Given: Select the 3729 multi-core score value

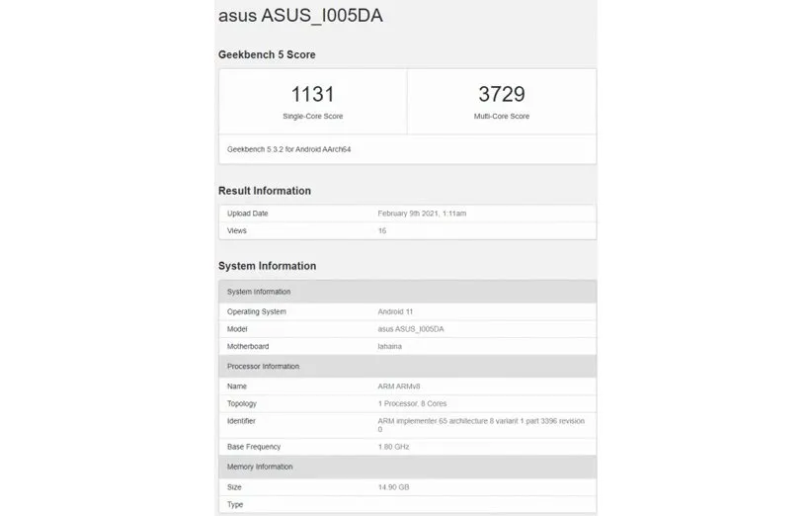Looking at the screenshot, I should point(501,95).
